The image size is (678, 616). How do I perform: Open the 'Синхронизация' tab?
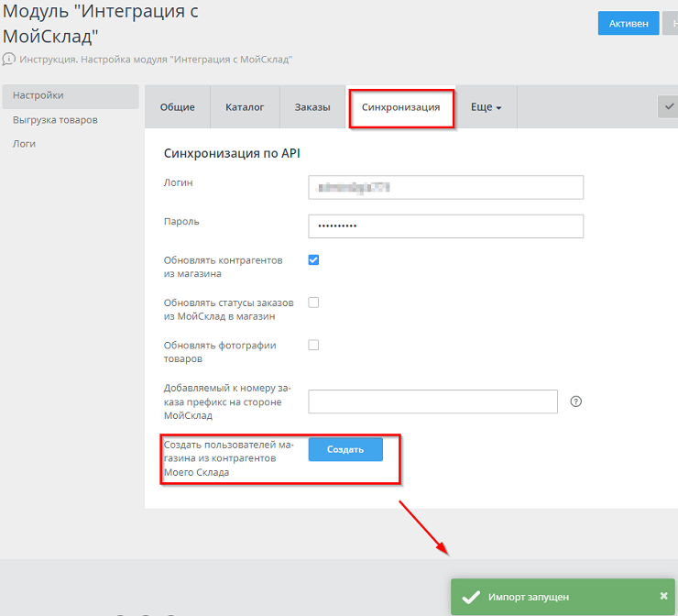[400, 107]
